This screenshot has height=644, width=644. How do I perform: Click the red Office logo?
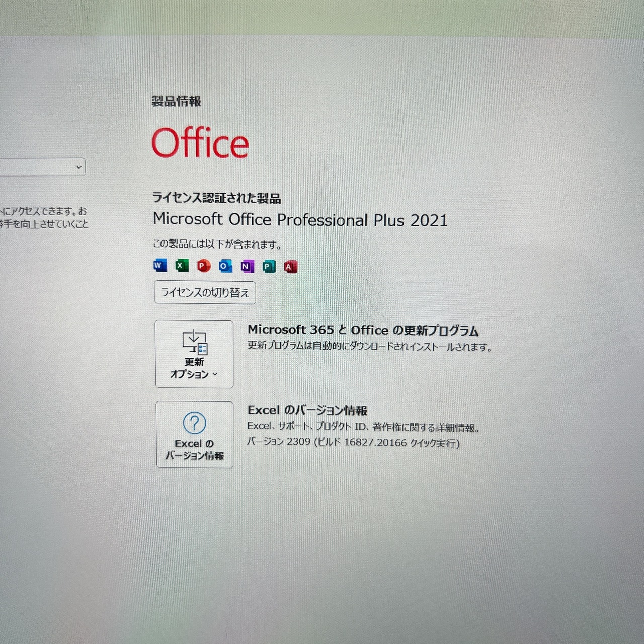pyautogui.click(x=200, y=142)
